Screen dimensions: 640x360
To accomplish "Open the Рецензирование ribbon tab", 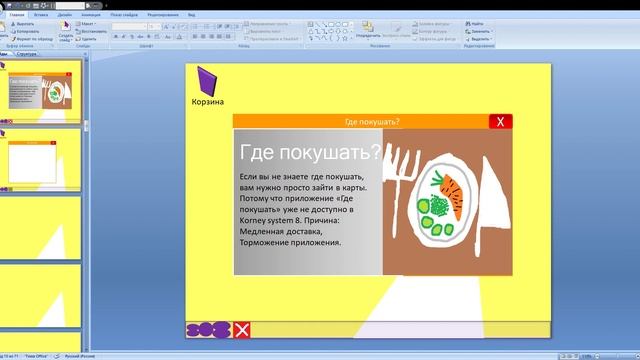I will 163,15.
